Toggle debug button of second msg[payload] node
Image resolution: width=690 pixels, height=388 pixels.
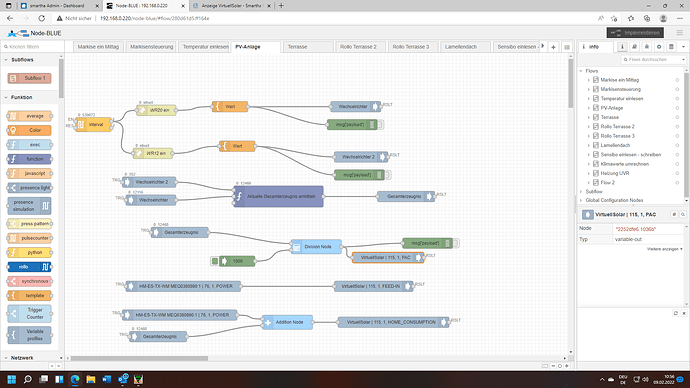click(x=388, y=175)
